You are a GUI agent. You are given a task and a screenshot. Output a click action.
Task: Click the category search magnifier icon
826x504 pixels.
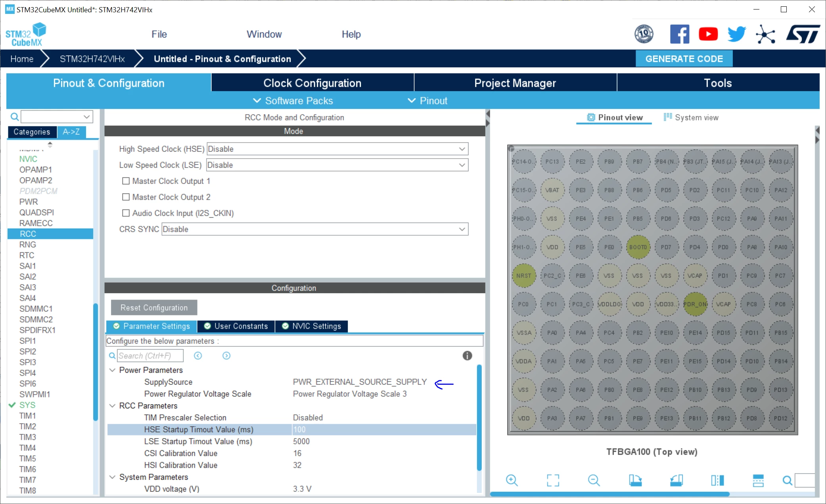[15, 116]
